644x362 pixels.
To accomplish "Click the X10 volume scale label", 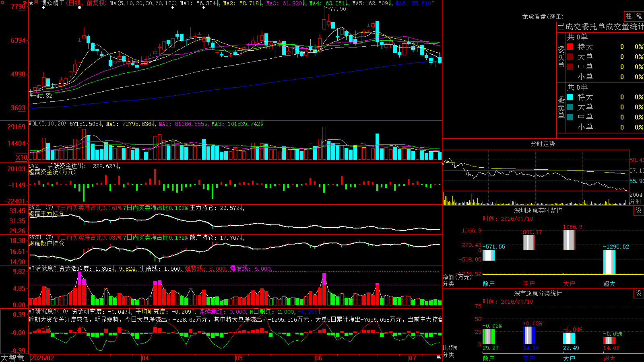I will click(21, 157).
